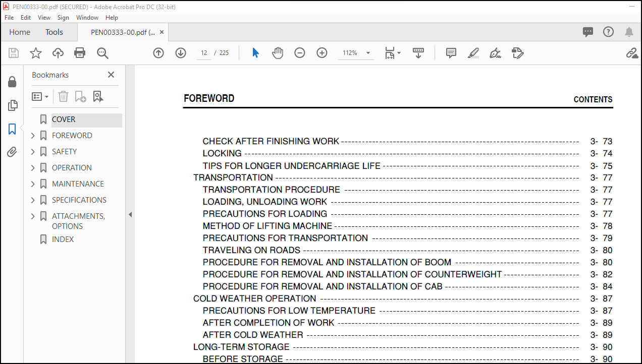Expand the OPERATION bookmark
642x364 pixels.
point(33,168)
